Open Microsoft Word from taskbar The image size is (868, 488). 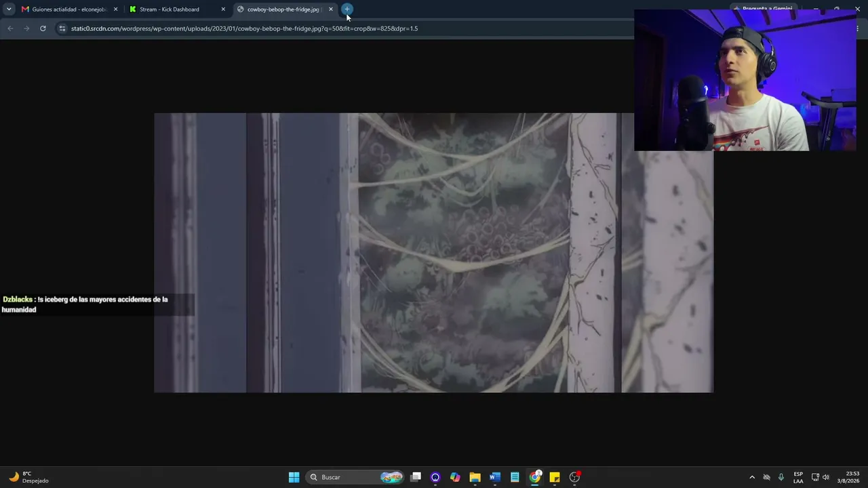[x=495, y=477]
